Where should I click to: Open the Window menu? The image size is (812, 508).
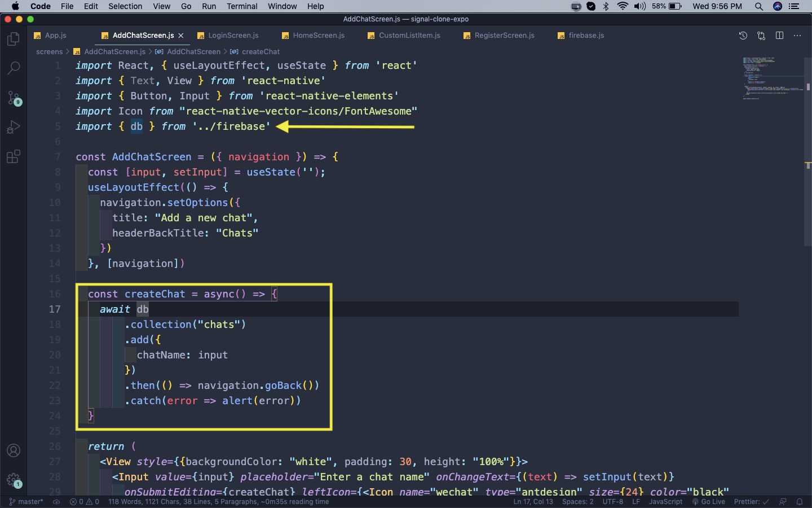click(282, 6)
